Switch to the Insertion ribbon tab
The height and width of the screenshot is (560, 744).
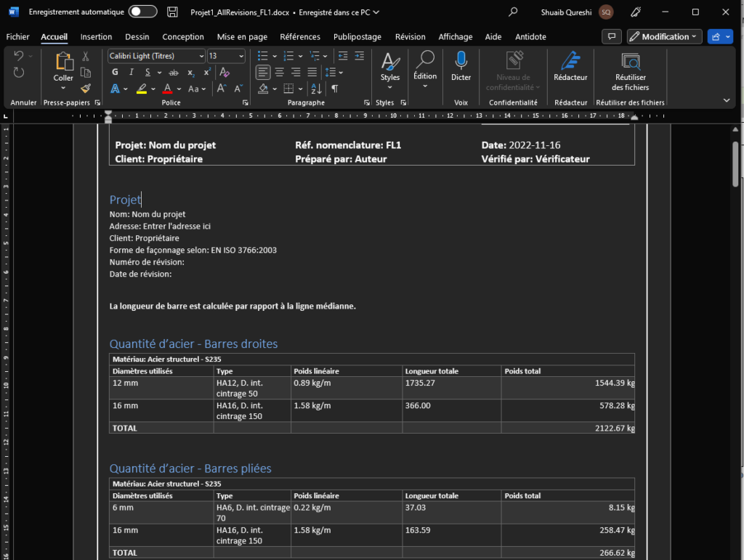click(x=96, y=37)
